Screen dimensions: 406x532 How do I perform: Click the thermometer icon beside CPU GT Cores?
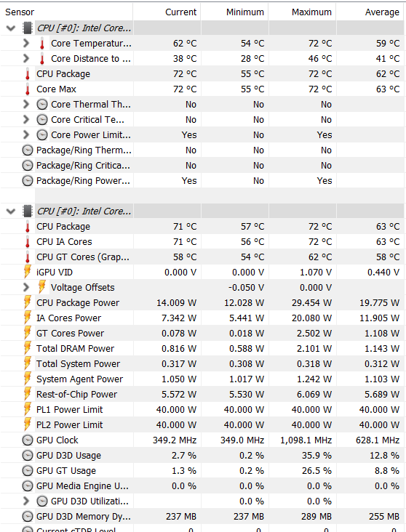(28, 257)
